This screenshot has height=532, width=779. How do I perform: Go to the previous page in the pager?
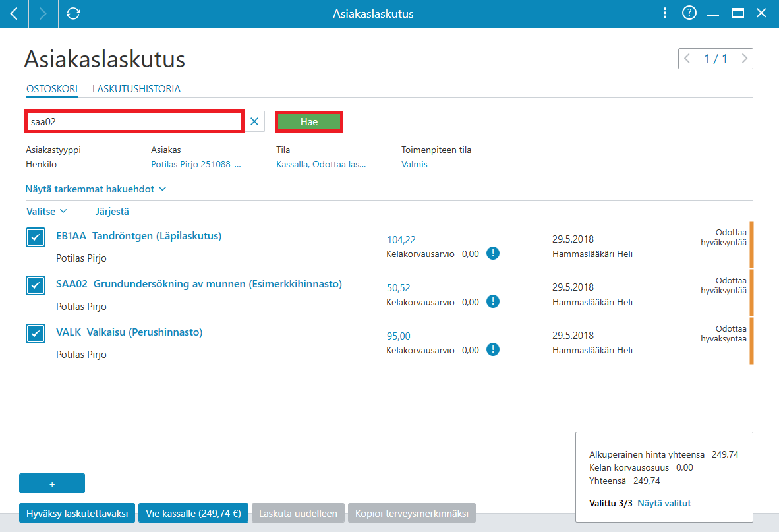(x=687, y=59)
